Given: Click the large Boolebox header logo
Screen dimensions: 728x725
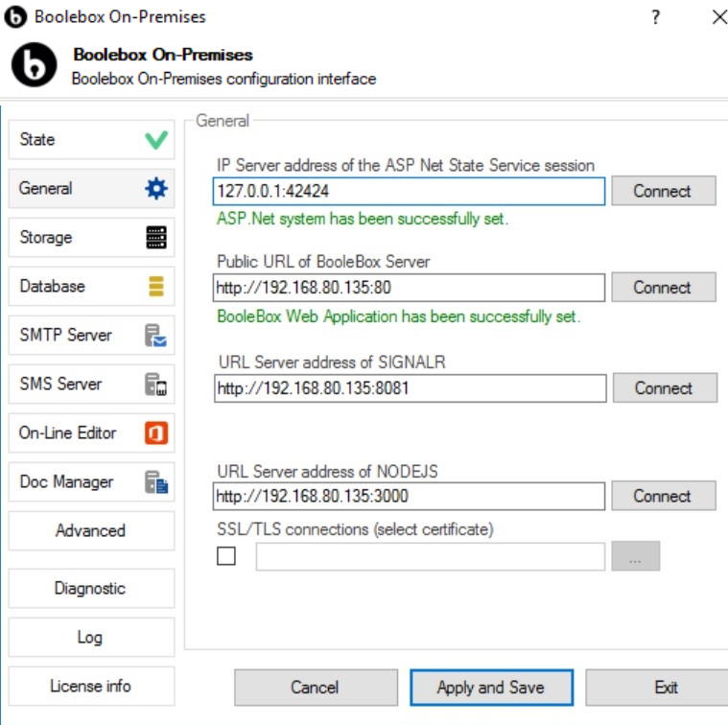Looking at the screenshot, I should point(34,65).
